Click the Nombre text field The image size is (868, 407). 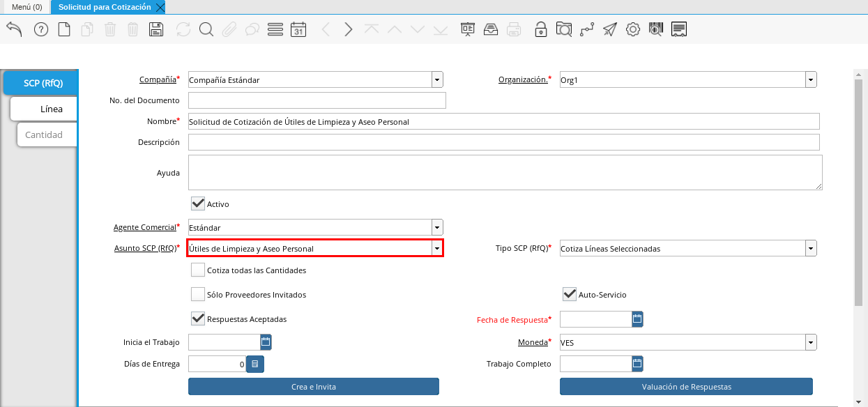(504, 121)
